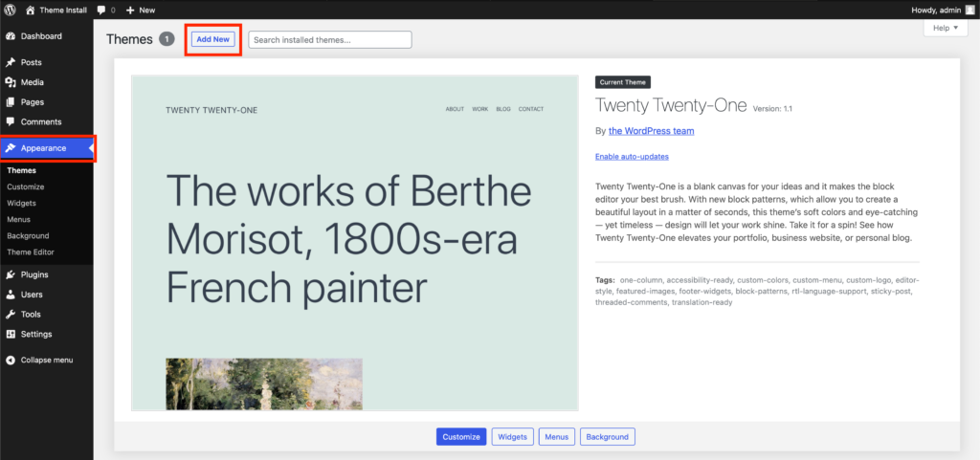This screenshot has height=460, width=980.
Task: Focus the Search installed themes field
Action: tap(330, 39)
